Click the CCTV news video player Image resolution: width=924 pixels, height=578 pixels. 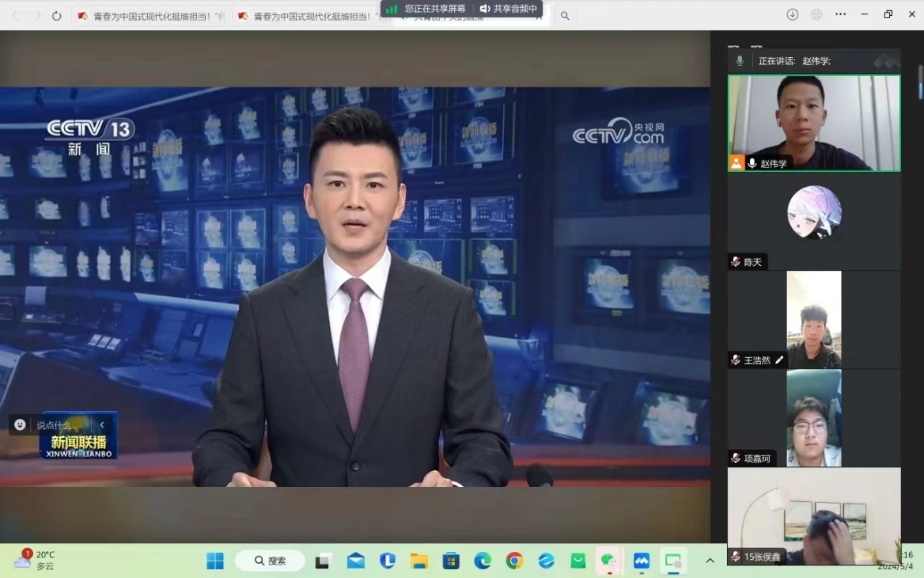pyautogui.click(x=354, y=287)
